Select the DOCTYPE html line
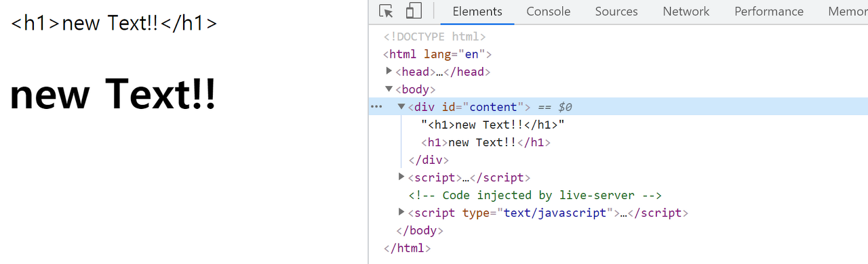The image size is (868, 264). click(435, 37)
